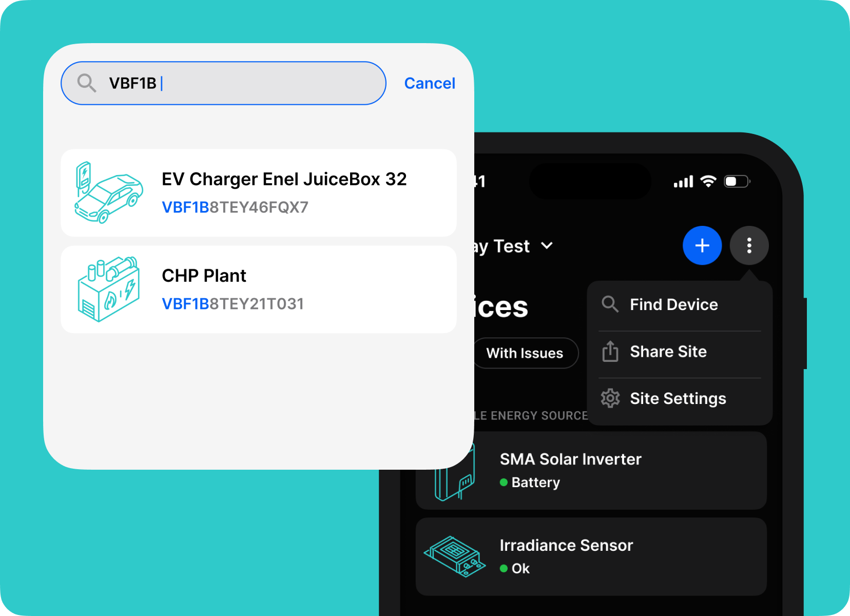
Task: Choose Share Site menu entry
Action: click(x=668, y=352)
